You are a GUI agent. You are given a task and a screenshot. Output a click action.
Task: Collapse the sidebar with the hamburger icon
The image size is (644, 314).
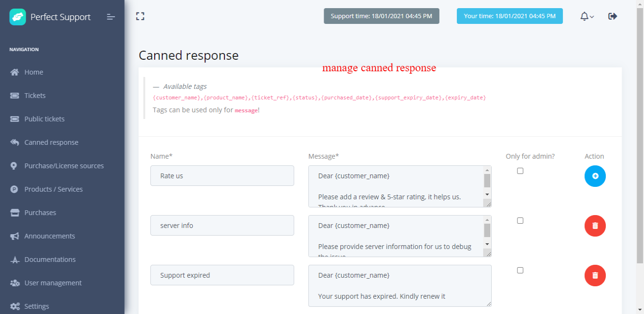coord(111,17)
